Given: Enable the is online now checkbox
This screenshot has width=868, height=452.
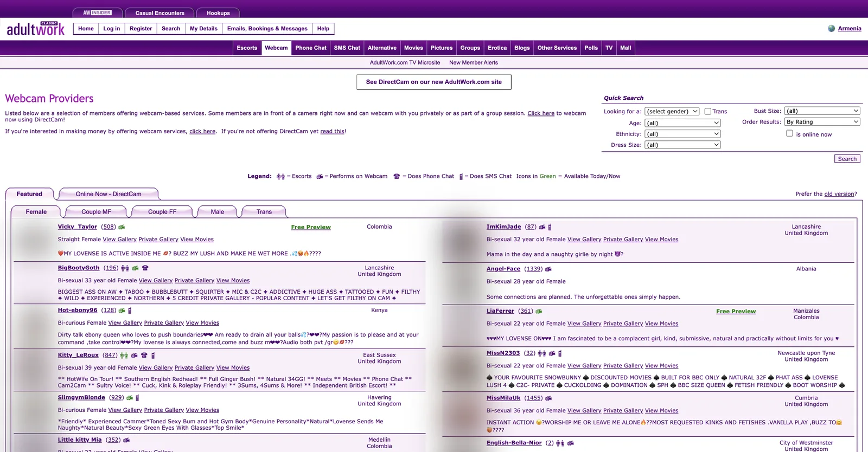Looking at the screenshot, I should pyautogui.click(x=790, y=133).
